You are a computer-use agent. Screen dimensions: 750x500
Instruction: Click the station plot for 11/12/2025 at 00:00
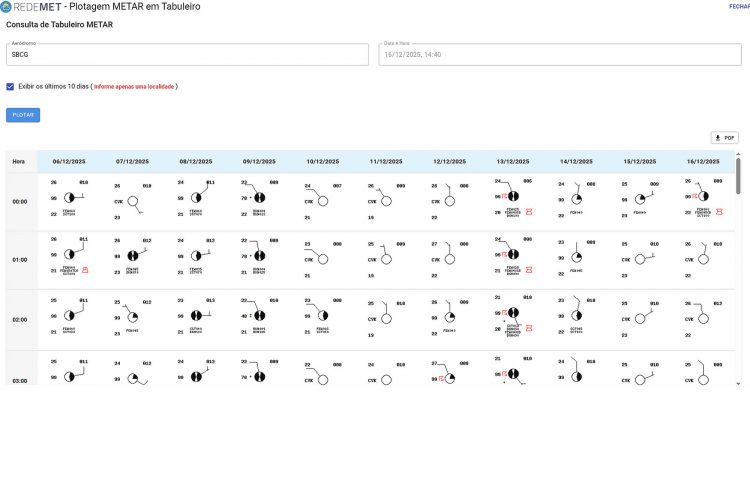386,200
